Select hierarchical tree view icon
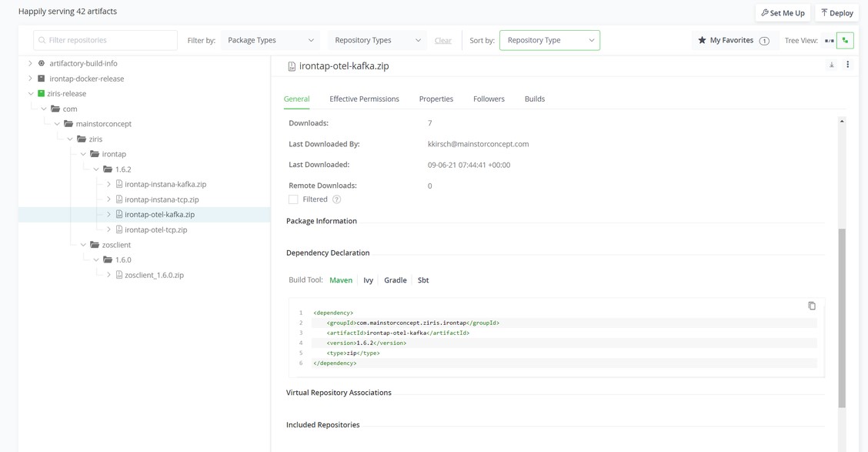Image resolution: width=868 pixels, height=452 pixels. point(846,41)
